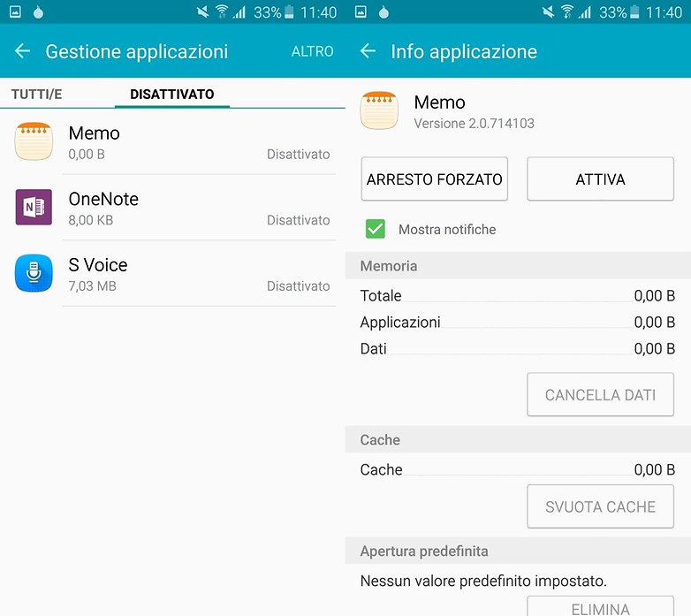Tap the left water drop status icon

click(38, 12)
